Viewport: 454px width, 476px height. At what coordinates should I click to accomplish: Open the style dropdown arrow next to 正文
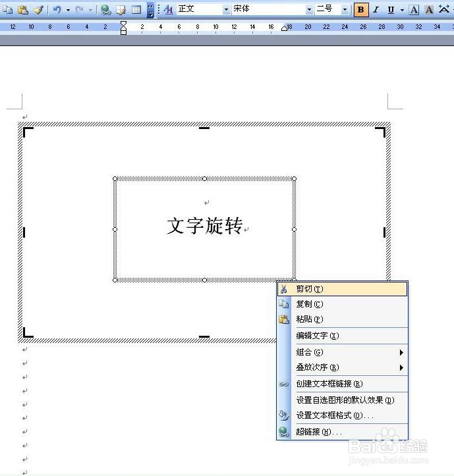point(226,9)
